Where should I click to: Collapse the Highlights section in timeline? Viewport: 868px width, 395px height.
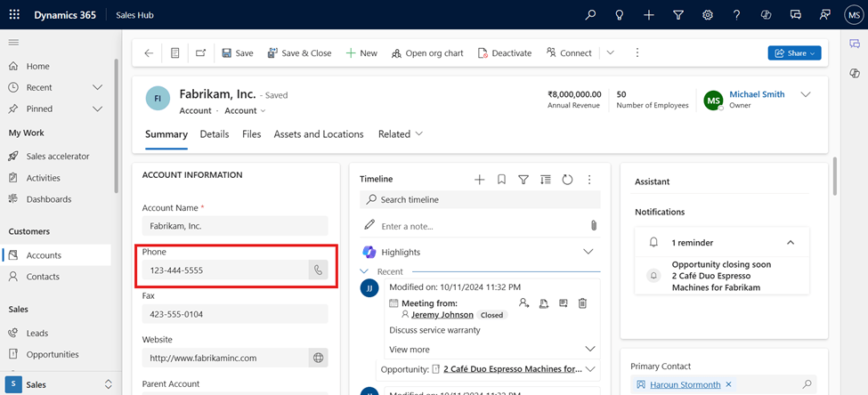point(588,252)
